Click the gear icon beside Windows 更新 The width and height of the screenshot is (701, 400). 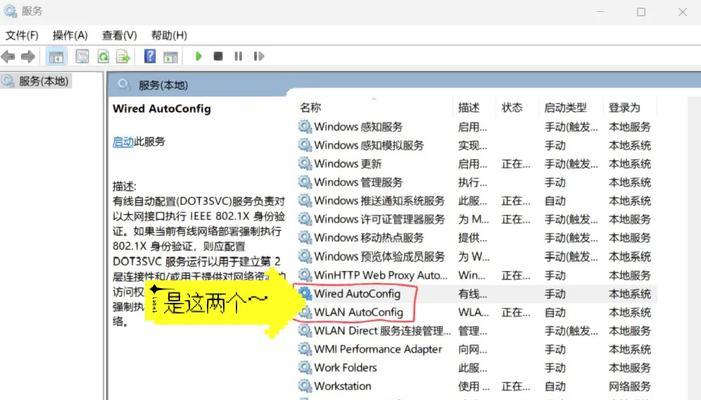pos(305,164)
